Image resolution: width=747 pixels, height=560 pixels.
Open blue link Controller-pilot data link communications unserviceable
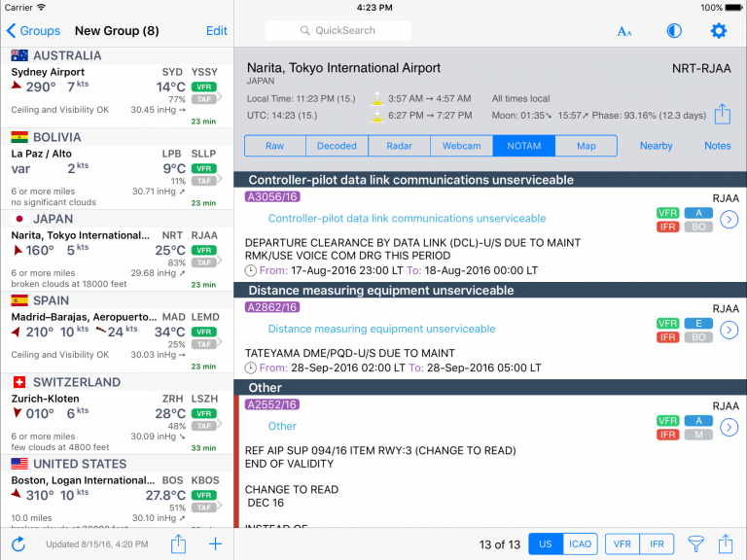407,218
